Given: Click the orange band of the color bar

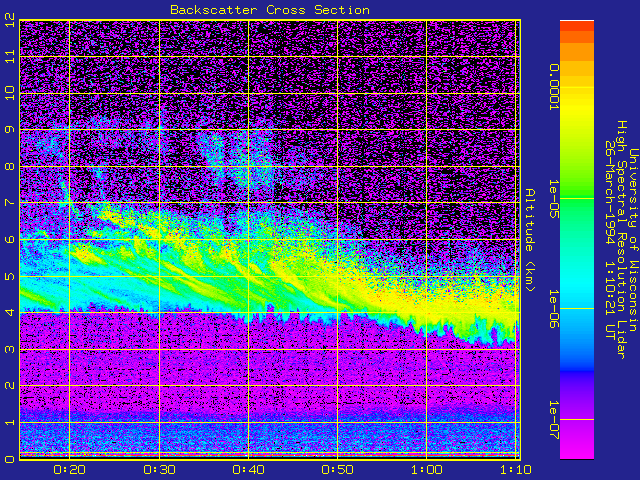Looking at the screenshot, I should pos(577,53).
